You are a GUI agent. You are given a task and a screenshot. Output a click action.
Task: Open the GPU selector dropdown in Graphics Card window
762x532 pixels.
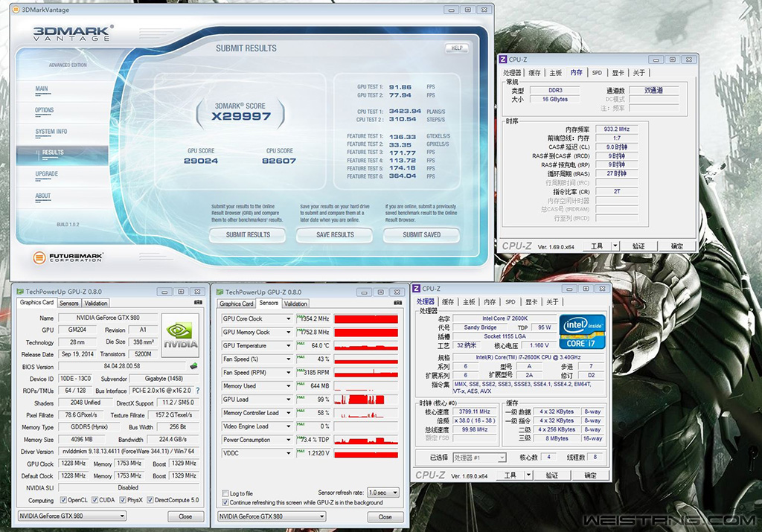72,516
